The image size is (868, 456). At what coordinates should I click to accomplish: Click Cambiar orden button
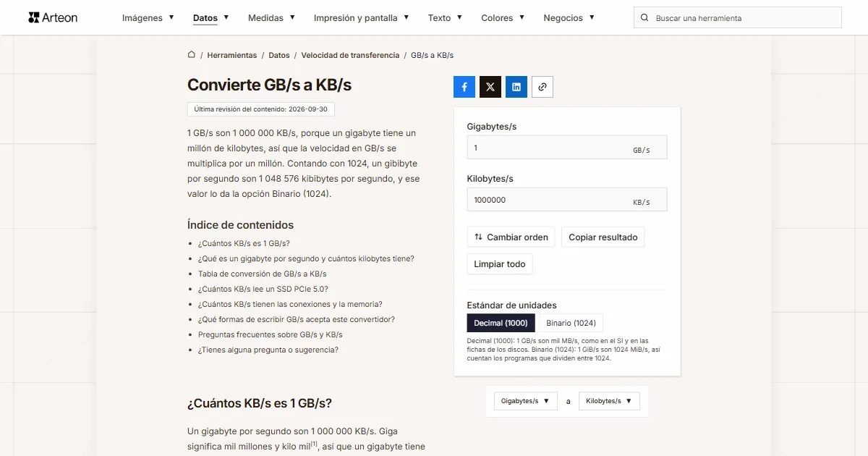tap(511, 237)
